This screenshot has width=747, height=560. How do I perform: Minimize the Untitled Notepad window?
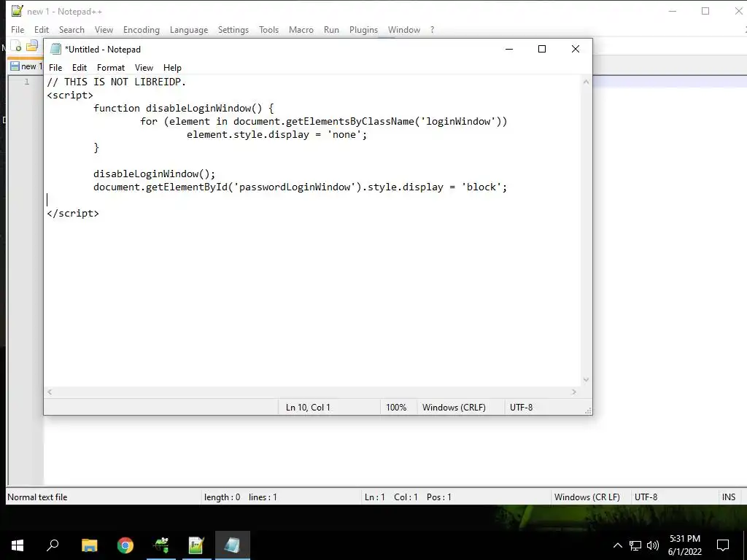508,49
